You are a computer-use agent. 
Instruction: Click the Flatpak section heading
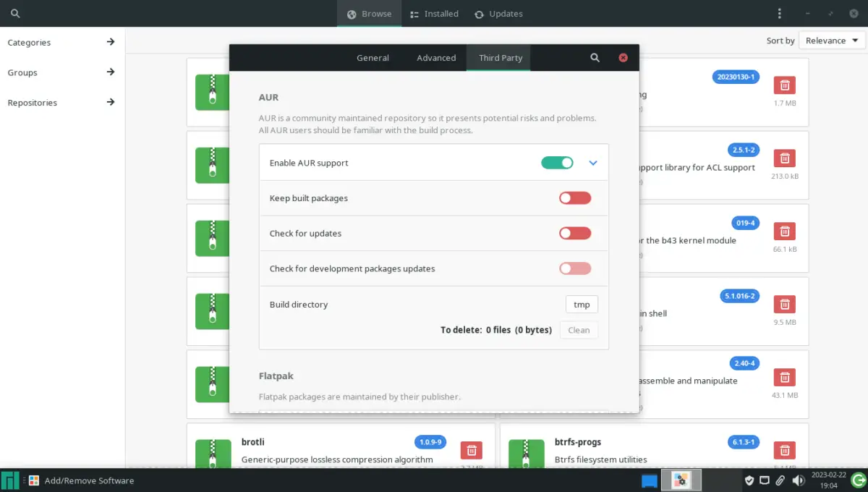[x=276, y=376]
